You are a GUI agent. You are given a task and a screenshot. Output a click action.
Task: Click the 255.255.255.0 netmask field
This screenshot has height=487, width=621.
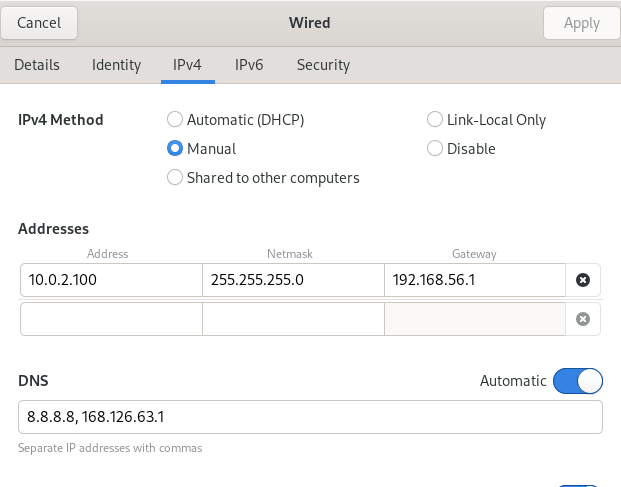[x=293, y=280]
